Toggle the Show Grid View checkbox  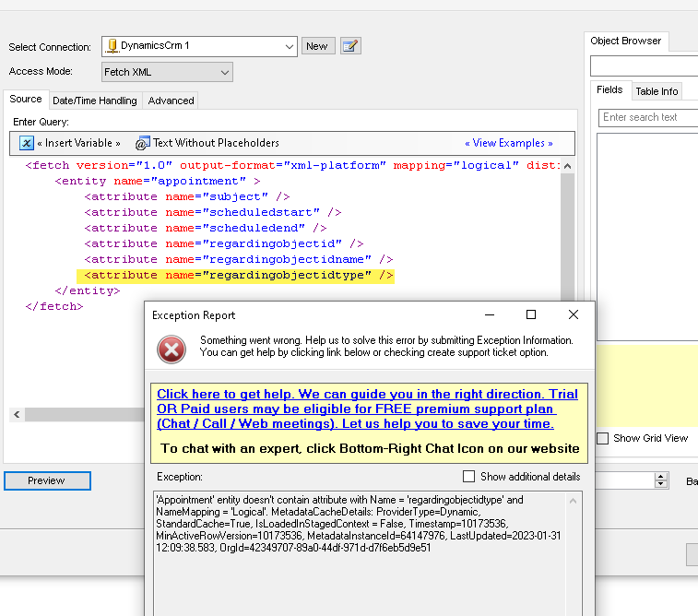coord(603,438)
